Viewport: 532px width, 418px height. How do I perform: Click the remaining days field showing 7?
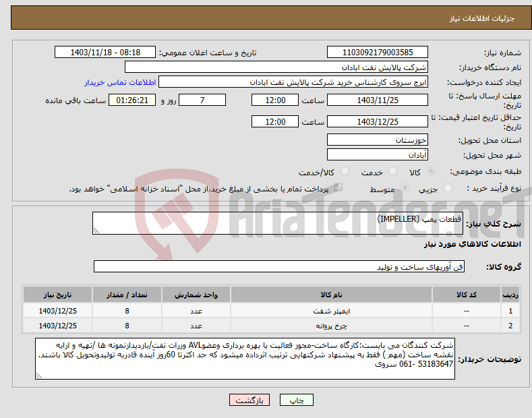point(202,100)
